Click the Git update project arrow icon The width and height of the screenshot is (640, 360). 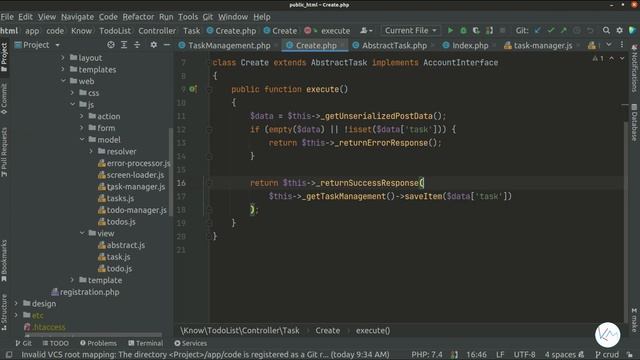[x=538, y=31]
